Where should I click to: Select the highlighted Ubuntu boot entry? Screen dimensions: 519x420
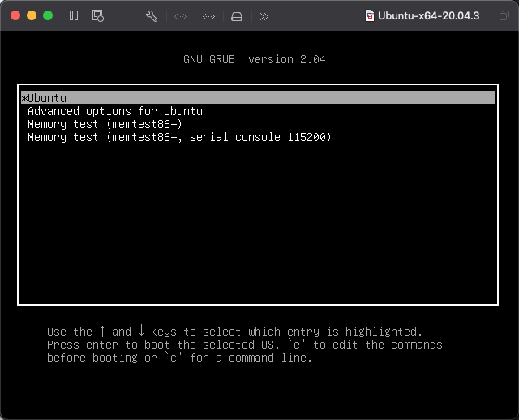click(x=258, y=98)
